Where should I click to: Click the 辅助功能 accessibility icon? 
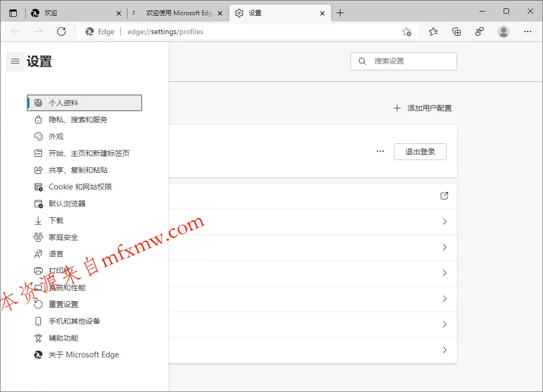(38, 338)
